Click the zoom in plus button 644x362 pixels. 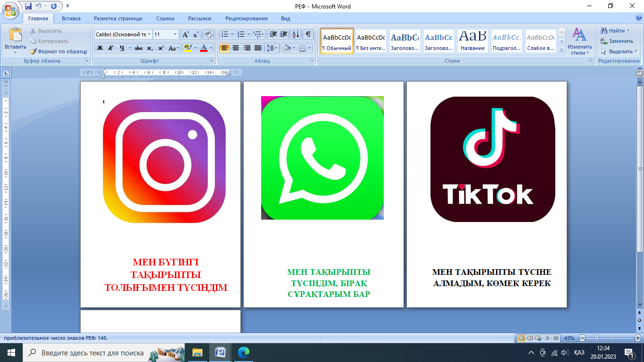pos(638,338)
